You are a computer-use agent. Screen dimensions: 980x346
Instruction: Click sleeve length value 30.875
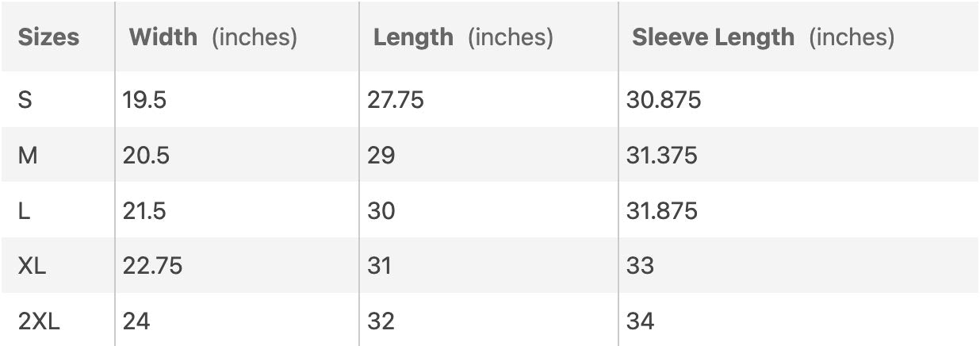click(x=664, y=101)
